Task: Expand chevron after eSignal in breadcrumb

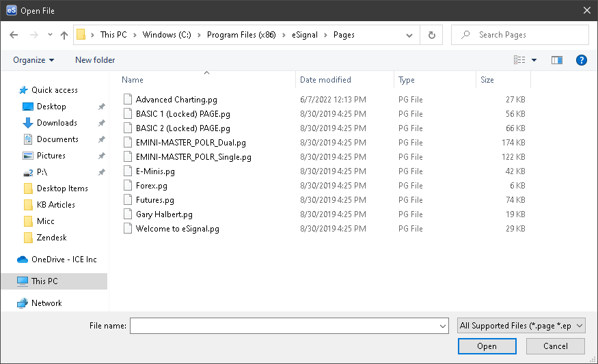Action: click(325, 35)
